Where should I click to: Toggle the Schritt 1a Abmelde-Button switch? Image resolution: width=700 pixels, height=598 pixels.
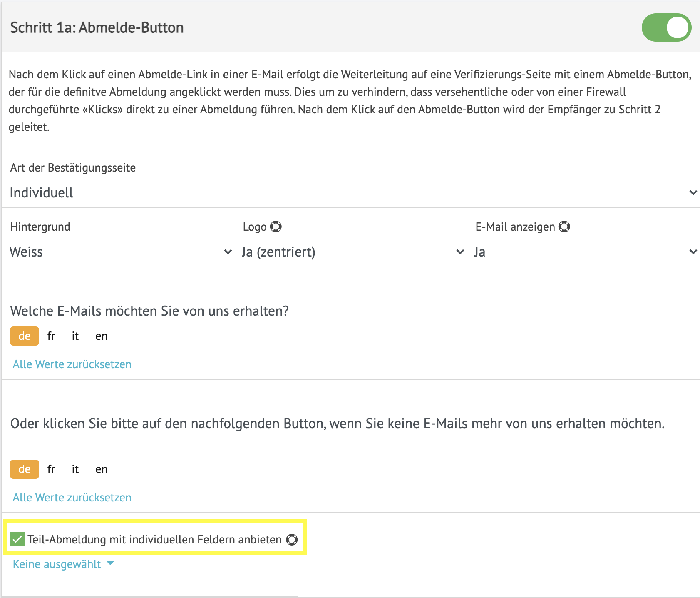click(x=666, y=28)
